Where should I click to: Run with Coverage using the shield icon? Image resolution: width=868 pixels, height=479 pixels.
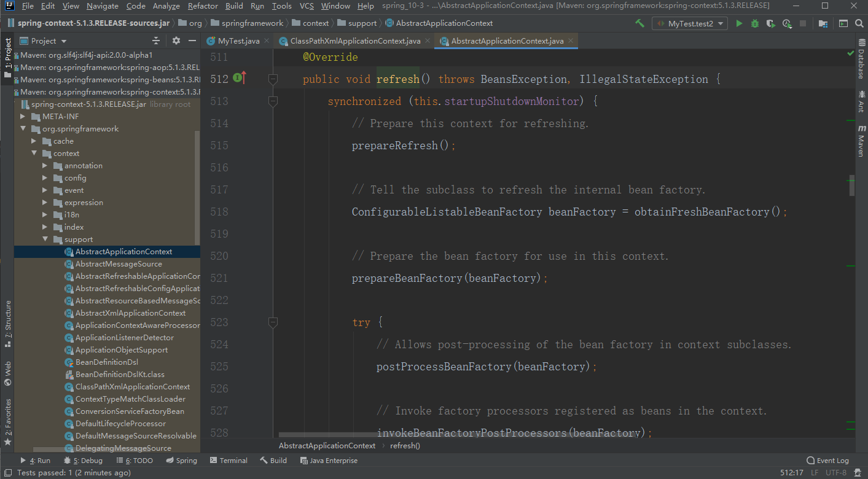[771, 23]
